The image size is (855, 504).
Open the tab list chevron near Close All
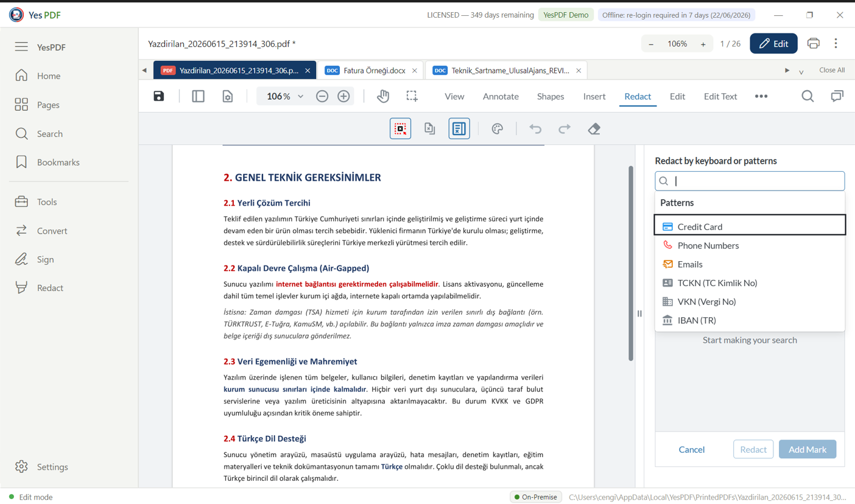(x=801, y=71)
